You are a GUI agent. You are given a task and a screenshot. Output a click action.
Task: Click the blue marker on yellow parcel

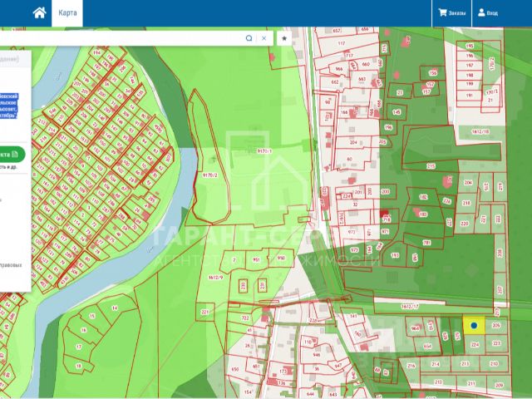[x=474, y=325]
